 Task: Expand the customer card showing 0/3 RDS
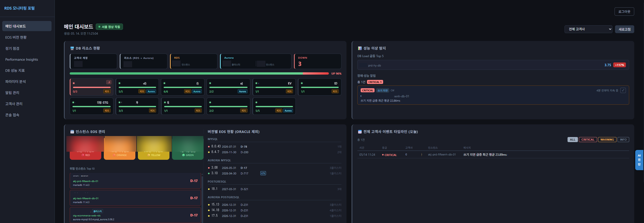click(x=91, y=87)
